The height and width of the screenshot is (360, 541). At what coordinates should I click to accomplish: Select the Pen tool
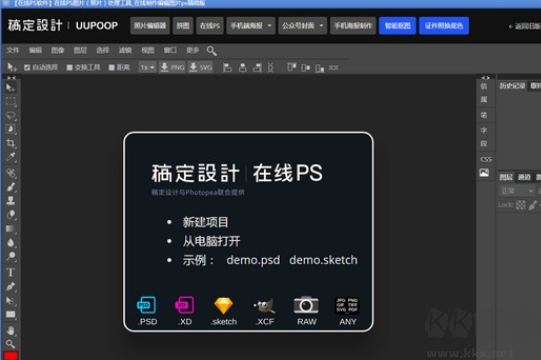click(x=10, y=286)
